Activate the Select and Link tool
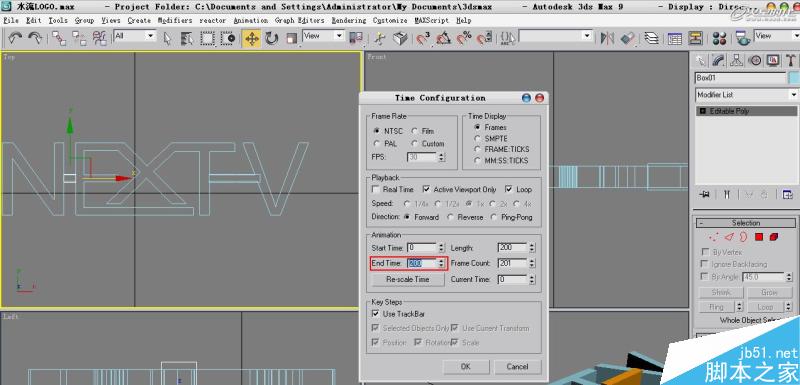 pos(59,38)
